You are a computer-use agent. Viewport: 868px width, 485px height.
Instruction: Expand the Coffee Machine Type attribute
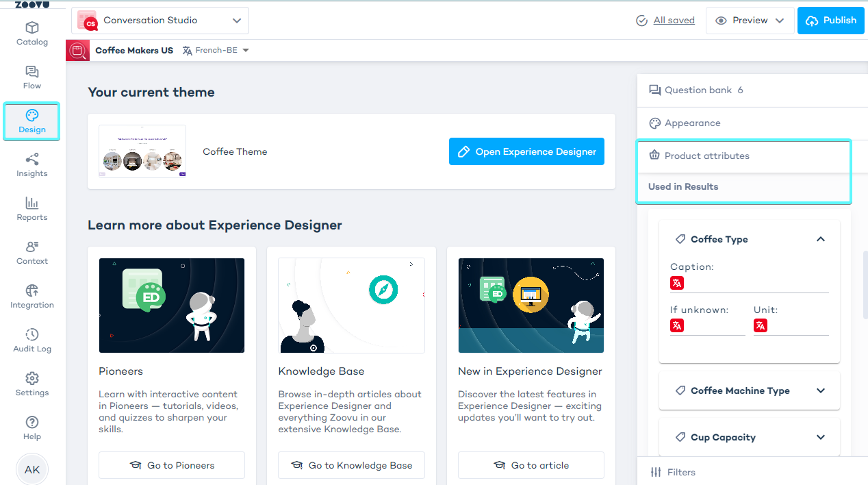[821, 390]
